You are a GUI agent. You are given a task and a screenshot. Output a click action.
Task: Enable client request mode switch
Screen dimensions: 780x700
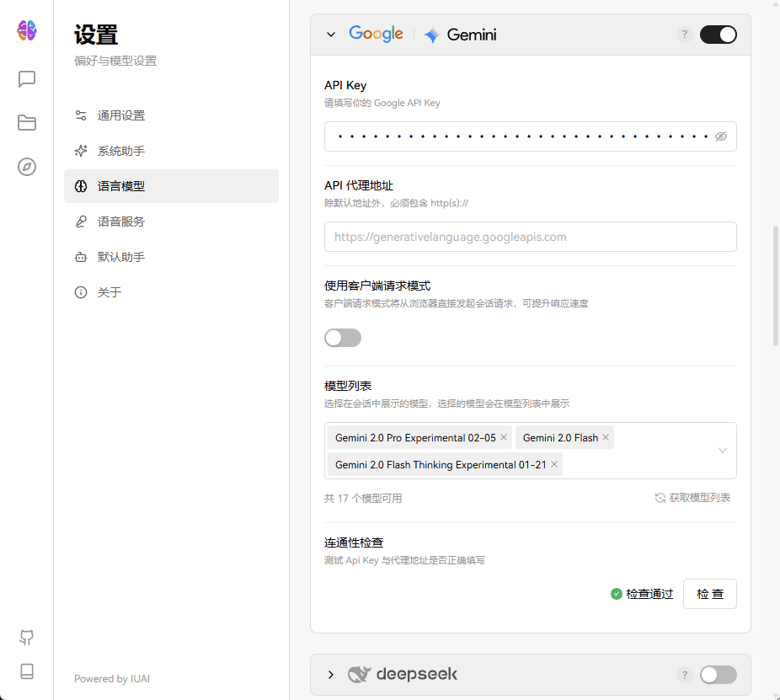click(x=343, y=338)
